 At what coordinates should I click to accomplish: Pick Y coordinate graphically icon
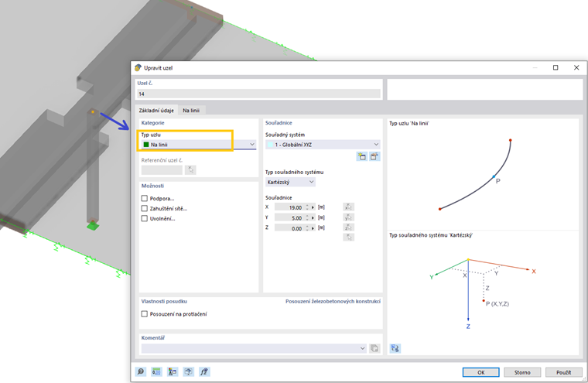[x=348, y=217]
